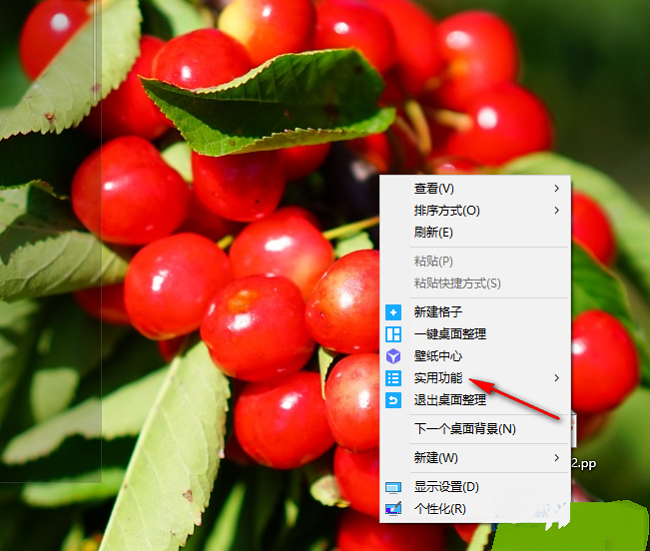The width and height of the screenshot is (650, 551).
Task: Click the blue plus icon beside 新建格子
Action: (x=393, y=312)
